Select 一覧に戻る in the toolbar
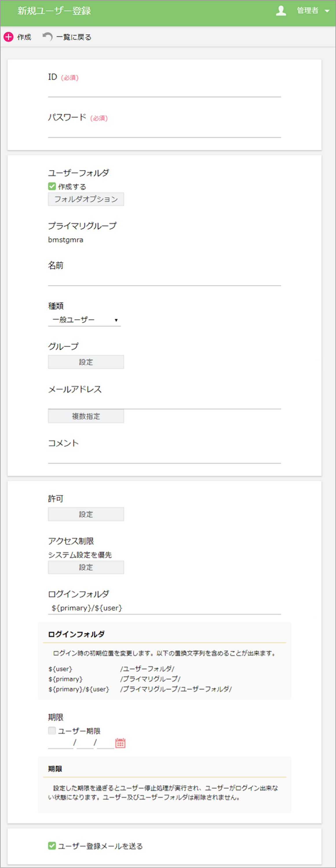Viewport: 336px width, 868px height. (74, 36)
